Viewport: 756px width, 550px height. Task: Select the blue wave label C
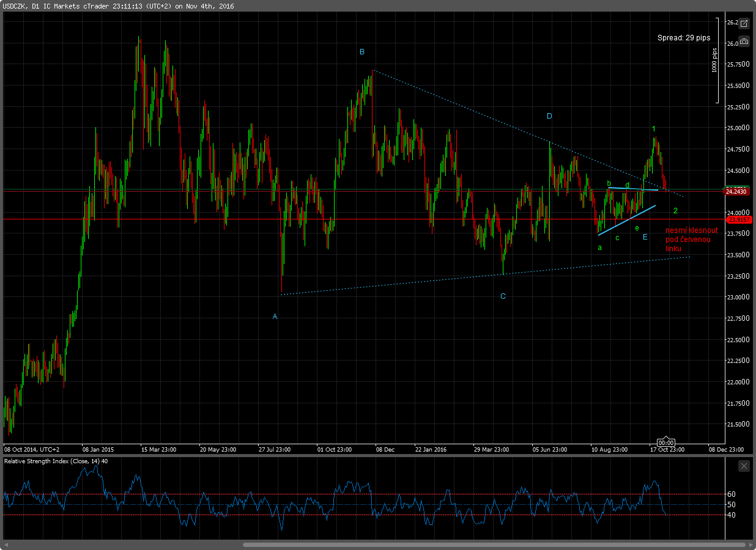point(503,296)
